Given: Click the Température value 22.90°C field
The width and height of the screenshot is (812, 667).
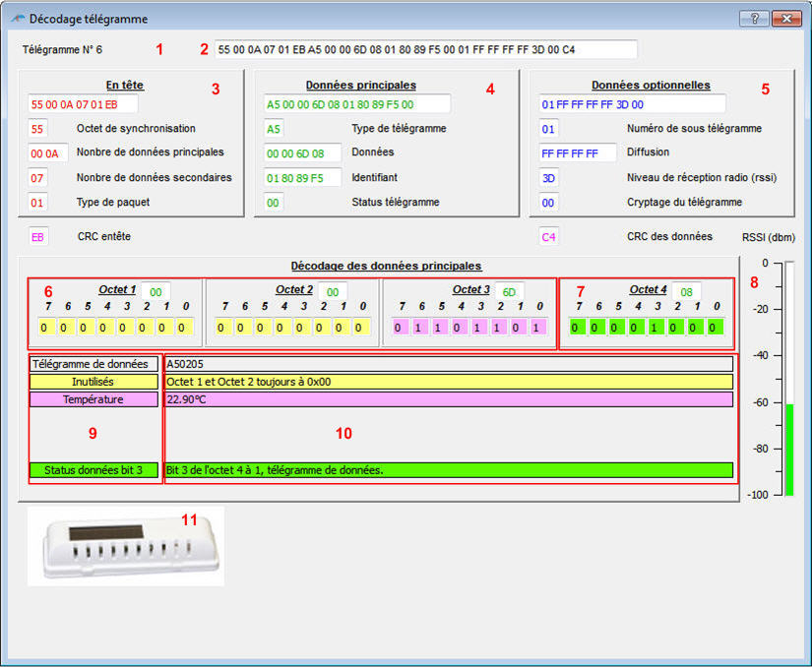Looking at the screenshot, I should 449,399.
